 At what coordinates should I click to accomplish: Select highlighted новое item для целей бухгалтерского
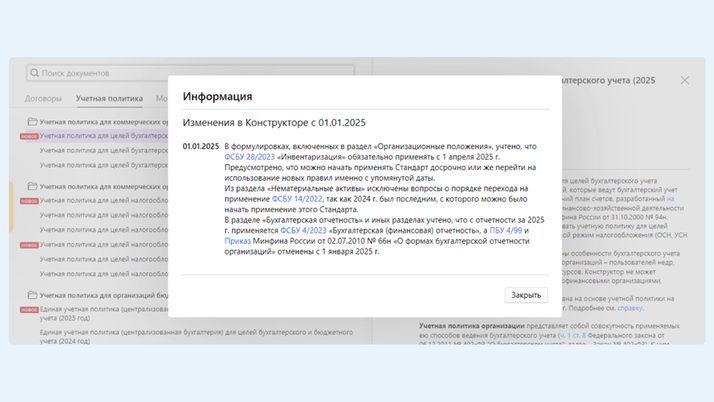(104, 136)
